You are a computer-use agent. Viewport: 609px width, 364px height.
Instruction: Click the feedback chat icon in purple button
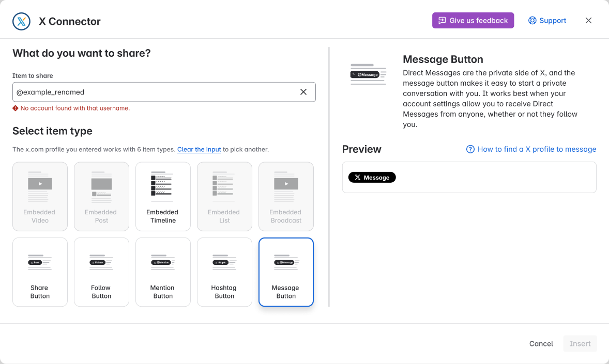point(442,21)
